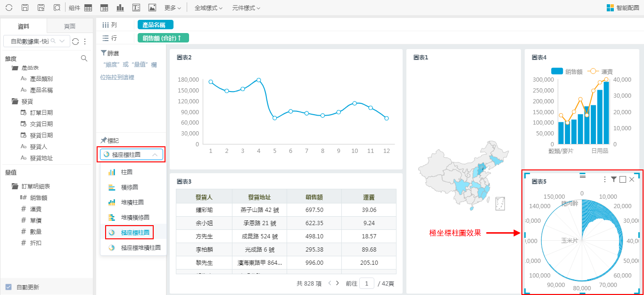Click the preview icon in toolbar
The height and width of the screenshot is (295, 644).
57,8
